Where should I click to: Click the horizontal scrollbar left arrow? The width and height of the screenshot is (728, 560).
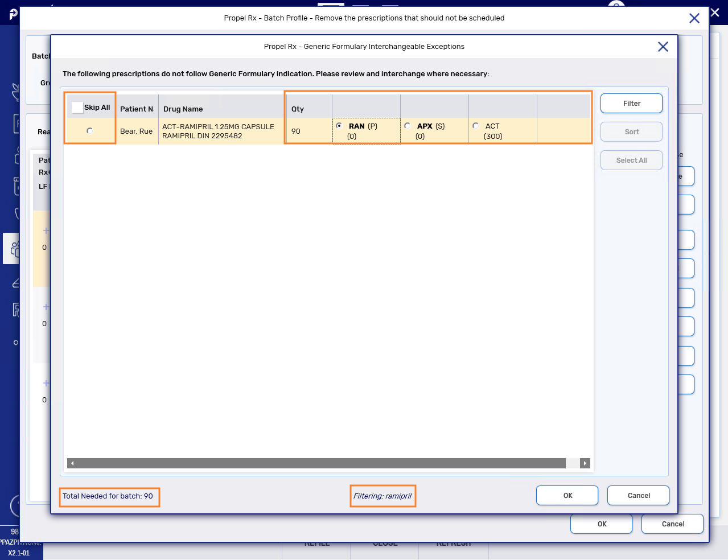point(72,463)
